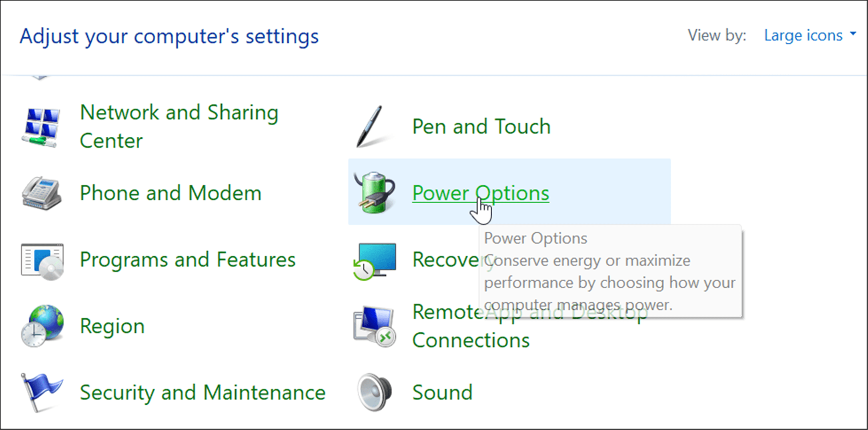Open Phone and Modem settings
The image size is (868, 430).
[170, 193]
